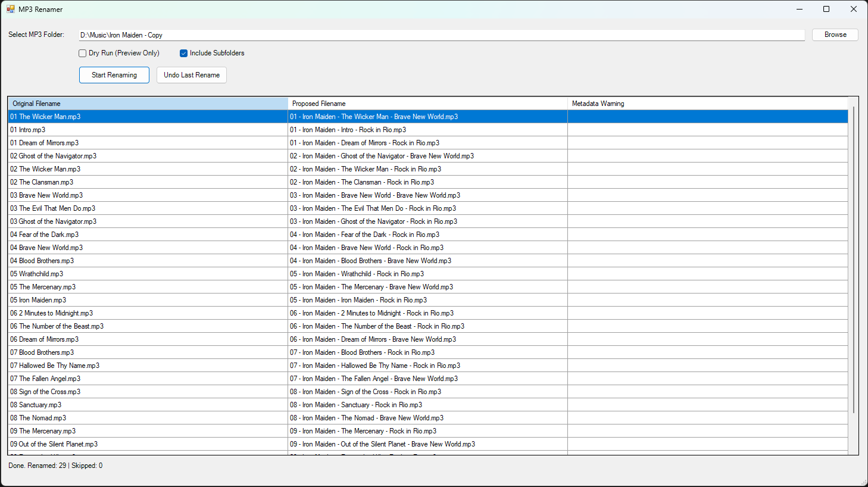The image size is (868, 487).
Task: Select row '04 Blood Brothers.mp3'
Action: pos(427,261)
